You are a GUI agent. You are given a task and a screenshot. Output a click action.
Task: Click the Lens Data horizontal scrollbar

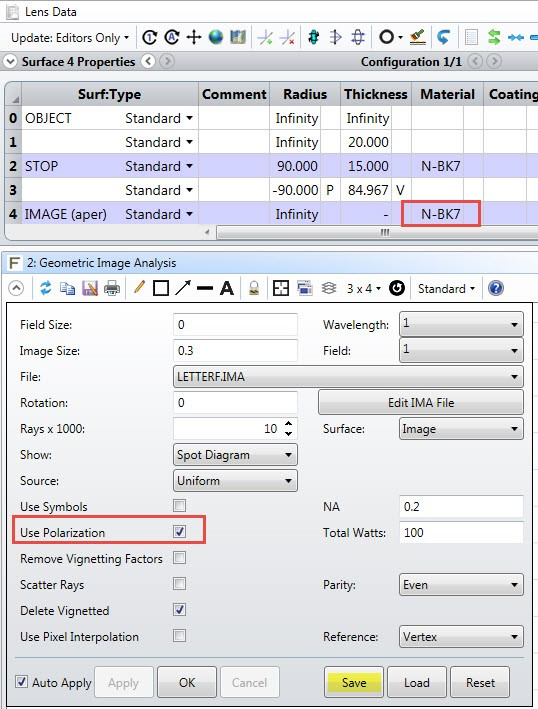377,232
